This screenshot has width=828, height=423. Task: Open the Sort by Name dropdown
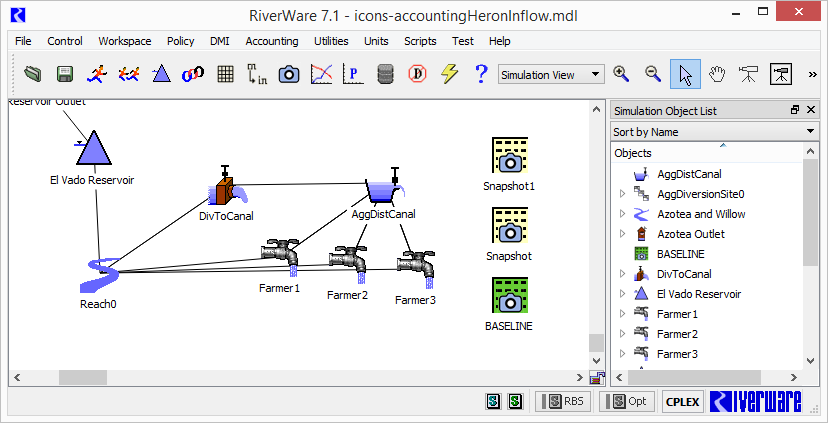(x=713, y=131)
